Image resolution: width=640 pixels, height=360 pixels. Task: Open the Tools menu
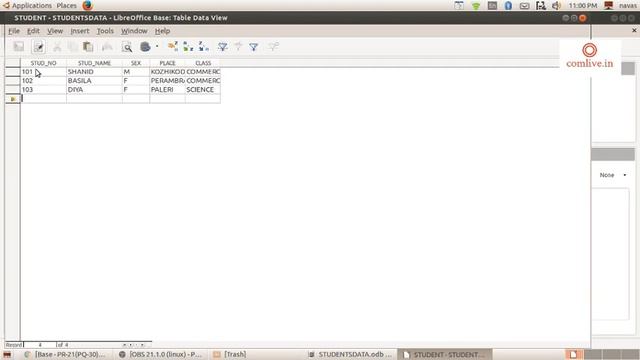coord(105,31)
